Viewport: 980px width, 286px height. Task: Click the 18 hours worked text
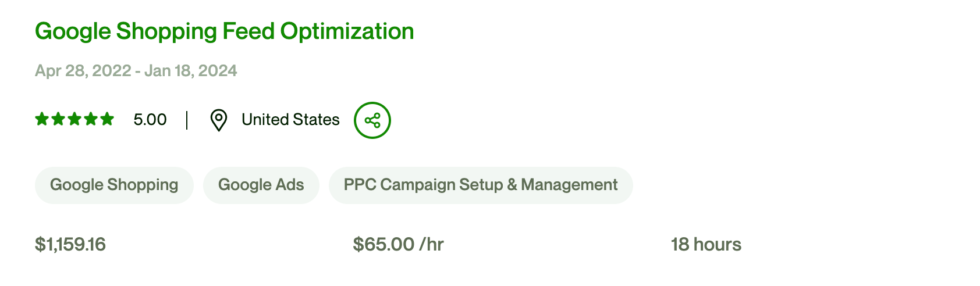pos(706,244)
